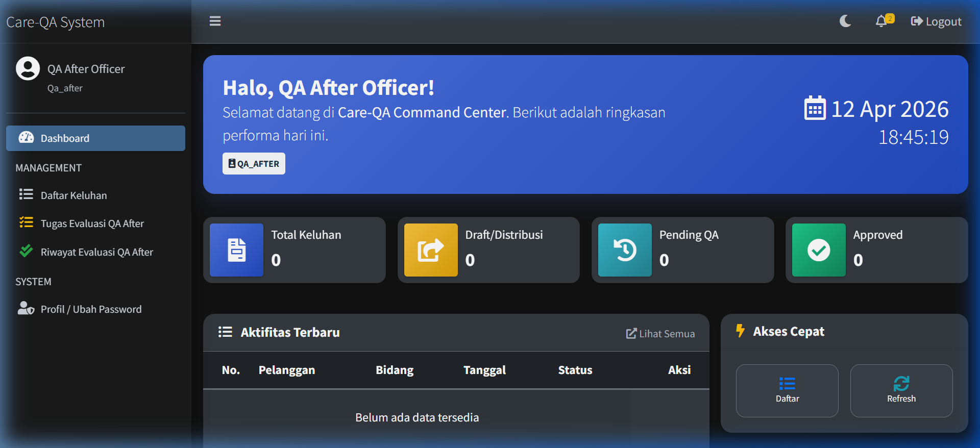Viewport: 980px width, 448px height.
Task: Open the QA After Officer profile name
Action: click(x=86, y=69)
